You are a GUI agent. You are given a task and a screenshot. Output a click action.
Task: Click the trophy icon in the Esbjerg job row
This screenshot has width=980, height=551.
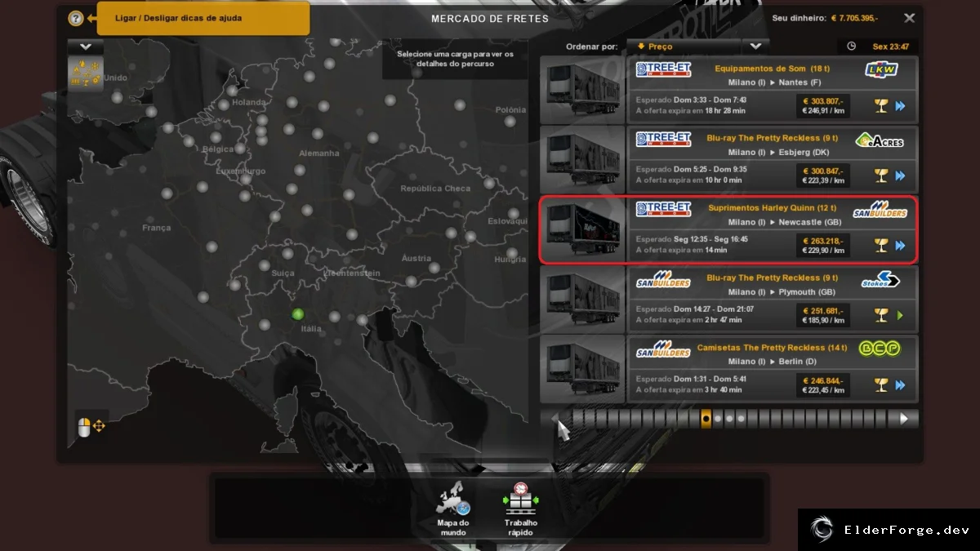881,176
